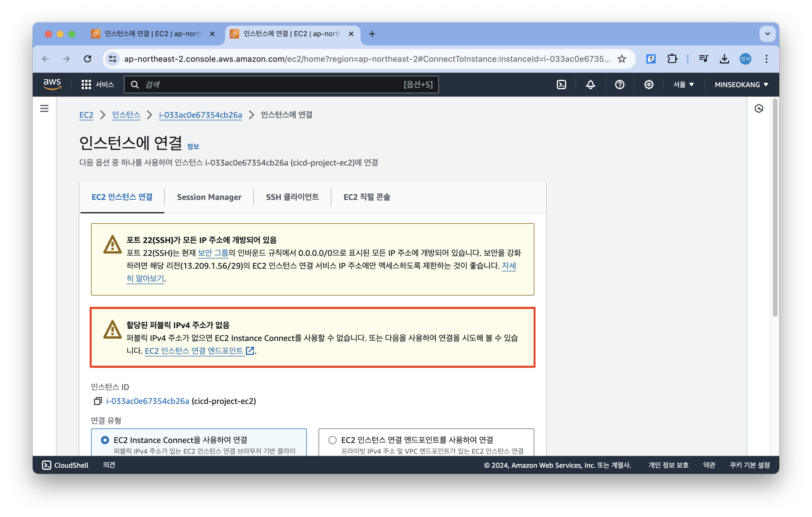Image resolution: width=812 pixels, height=517 pixels.
Task: Select EC2 Instance Connect radio option
Action: tap(105, 440)
